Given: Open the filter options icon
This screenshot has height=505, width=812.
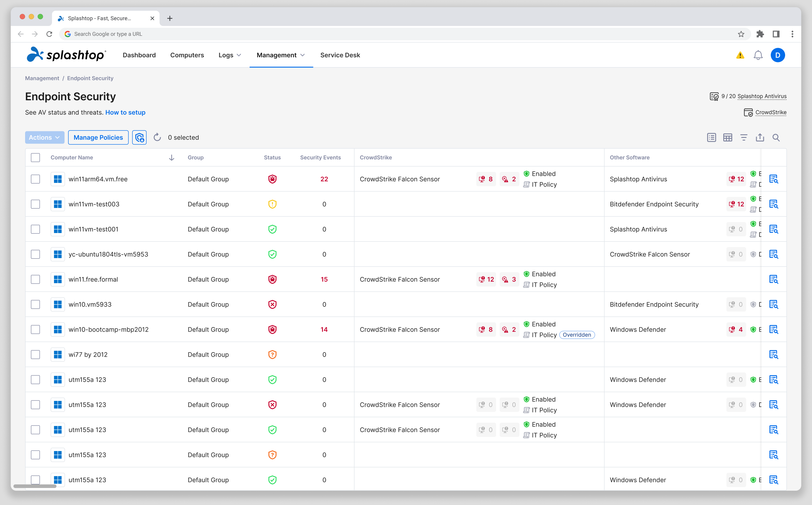Looking at the screenshot, I should (x=744, y=138).
